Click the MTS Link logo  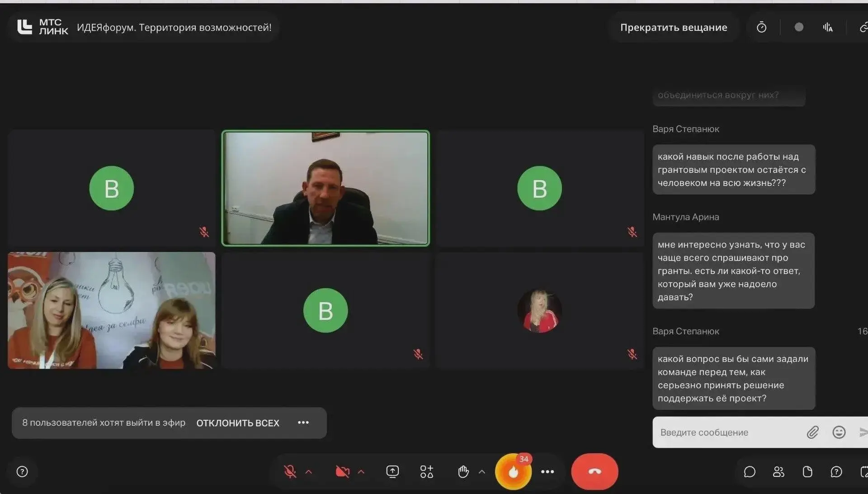click(x=42, y=27)
